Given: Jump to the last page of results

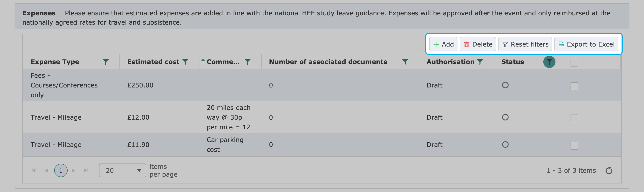Looking at the screenshot, I should [x=86, y=171].
